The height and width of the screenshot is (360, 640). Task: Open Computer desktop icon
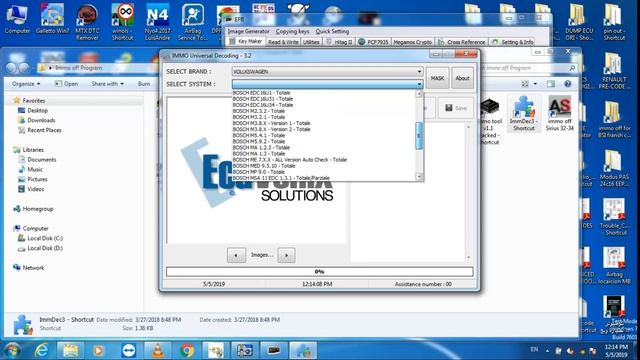point(17,20)
